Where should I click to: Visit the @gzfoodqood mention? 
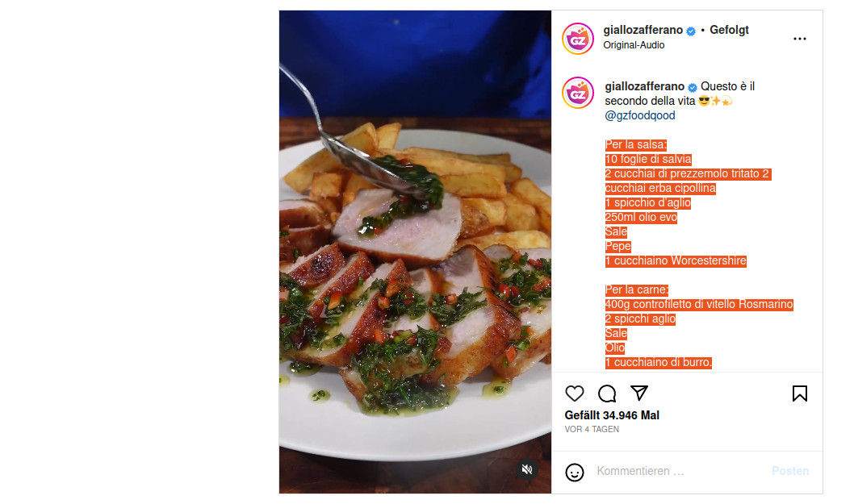640,115
